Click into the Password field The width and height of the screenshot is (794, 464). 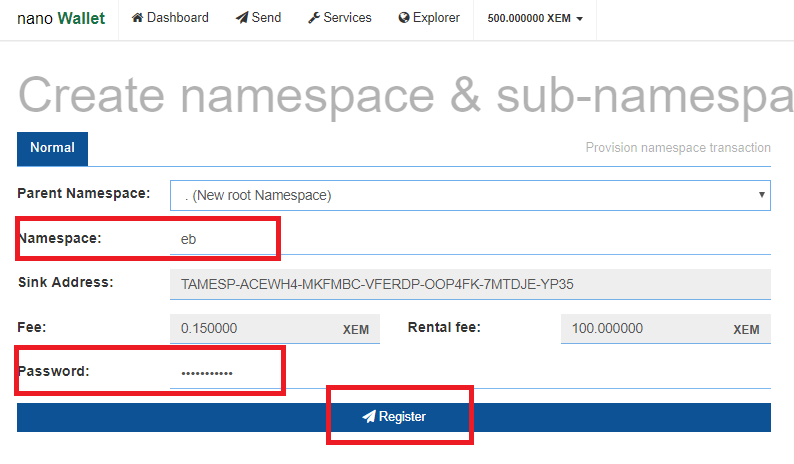(x=470, y=373)
